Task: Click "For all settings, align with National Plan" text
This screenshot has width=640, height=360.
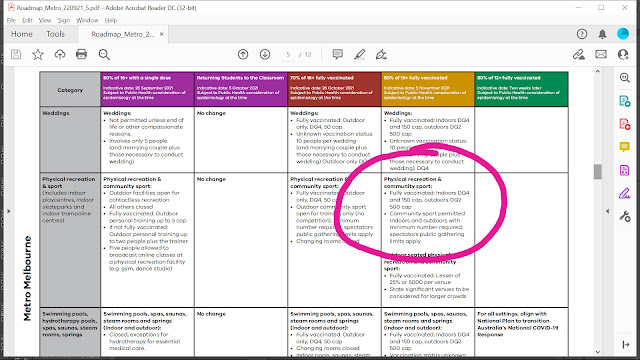Action: [518, 324]
